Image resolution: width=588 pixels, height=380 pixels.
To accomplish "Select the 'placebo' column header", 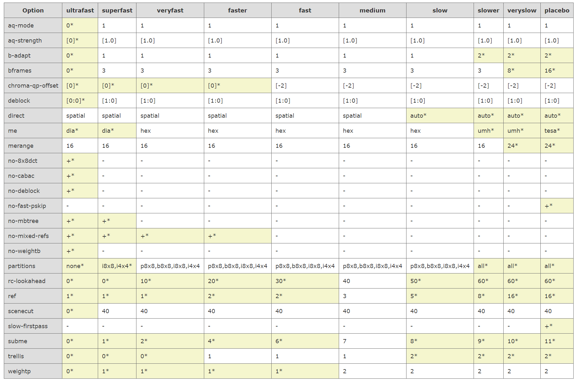I will (557, 11).
